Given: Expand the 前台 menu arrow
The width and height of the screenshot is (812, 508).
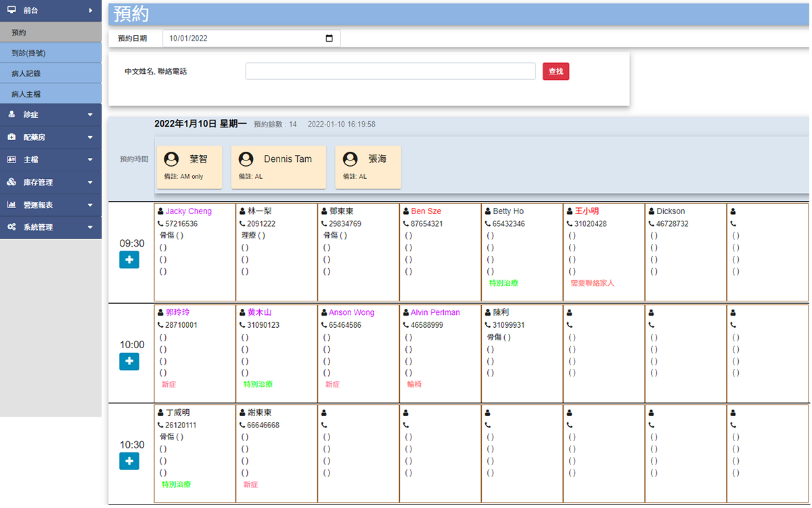Looking at the screenshot, I should tap(90, 10).
